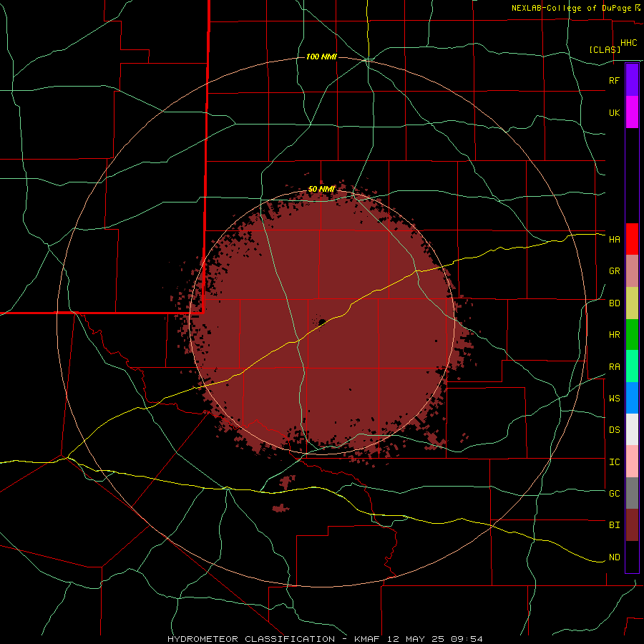Image resolution: width=644 pixels, height=644 pixels.
Task: Click the dark green HR legend swatch
Action: [632, 335]
